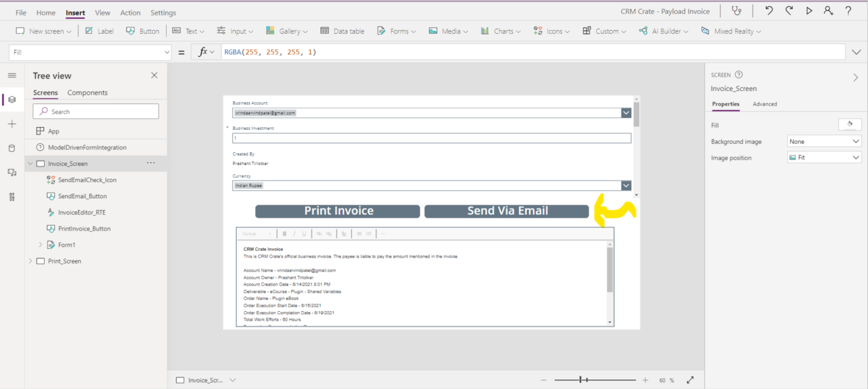This screenshot has height=389, width=868.
Task: Open the Image position dropdown
Action: (823, 157)
